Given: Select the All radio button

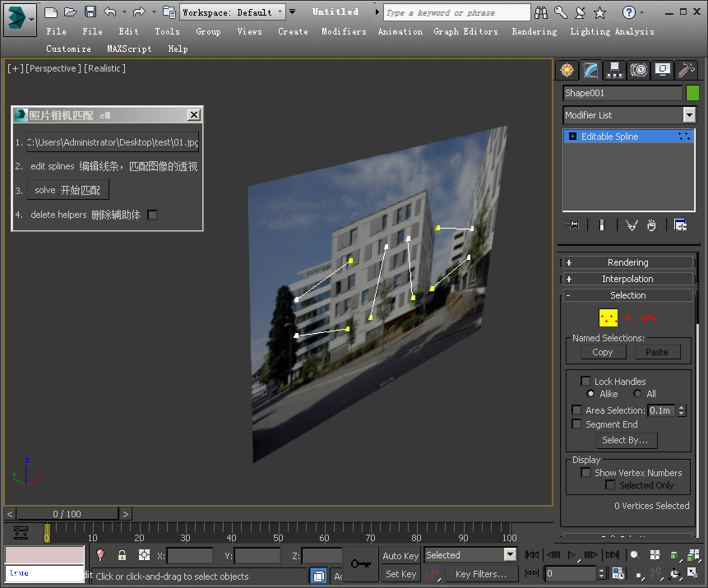Looking at the screenshot, I should [x=637, y=394].
